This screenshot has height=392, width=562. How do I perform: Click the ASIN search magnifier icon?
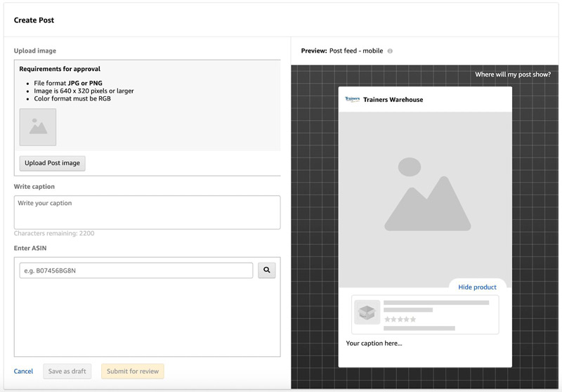267,270
